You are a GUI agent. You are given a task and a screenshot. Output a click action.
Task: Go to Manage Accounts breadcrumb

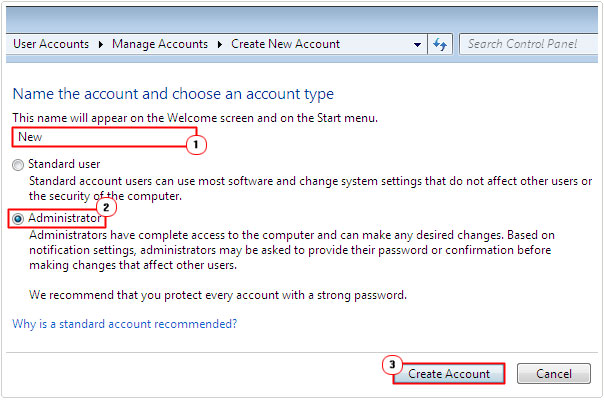pyautogui.click(x=160, y=44)
